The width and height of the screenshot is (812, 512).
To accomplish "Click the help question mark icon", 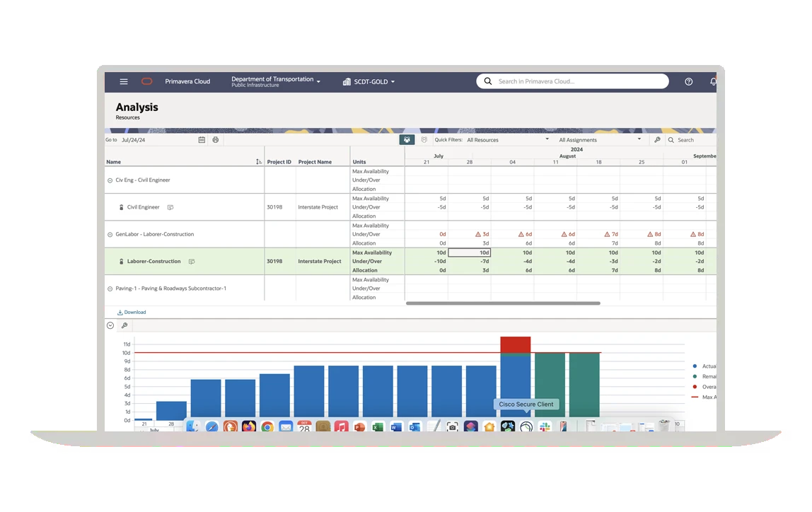I will pos(688,81).
